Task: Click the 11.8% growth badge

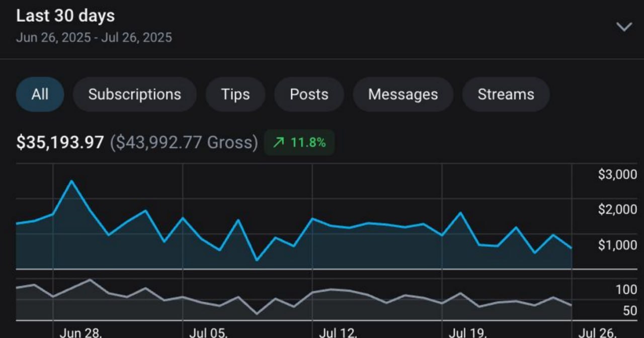Action: [x=299, y=142]
